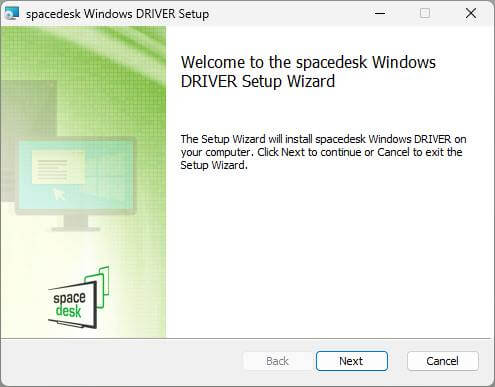Minimize the spacedesk setup window

click(x=380, y=13)
